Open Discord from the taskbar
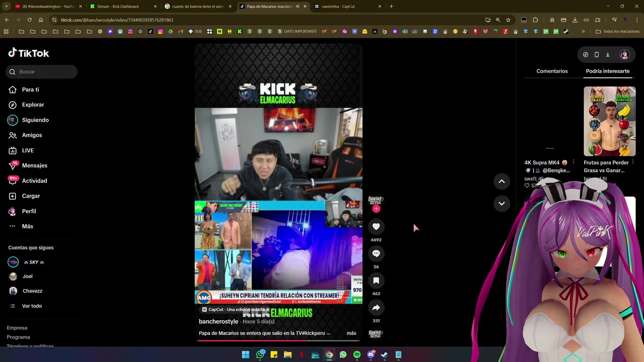The image size is (644, 362). tap(371, 354)
